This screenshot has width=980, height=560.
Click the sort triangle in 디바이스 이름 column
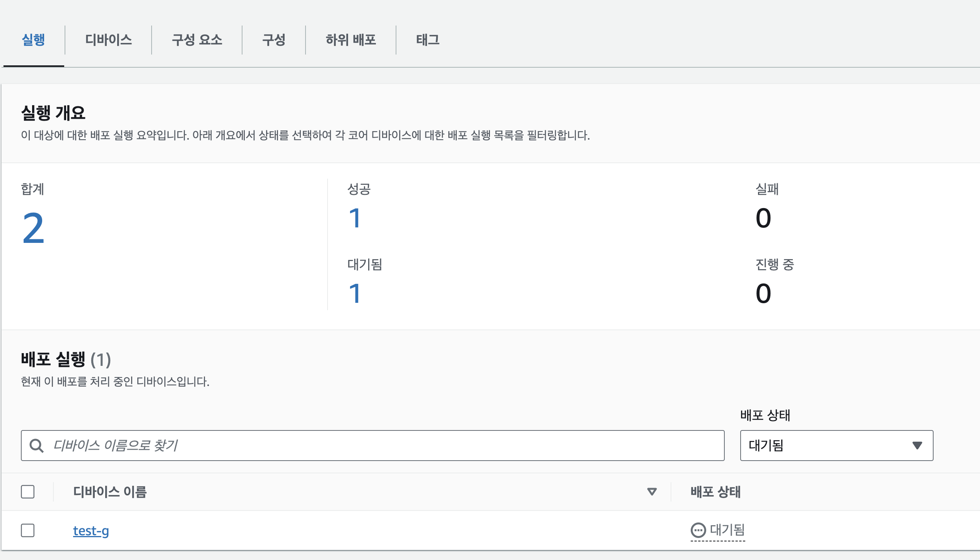(652, 492)
